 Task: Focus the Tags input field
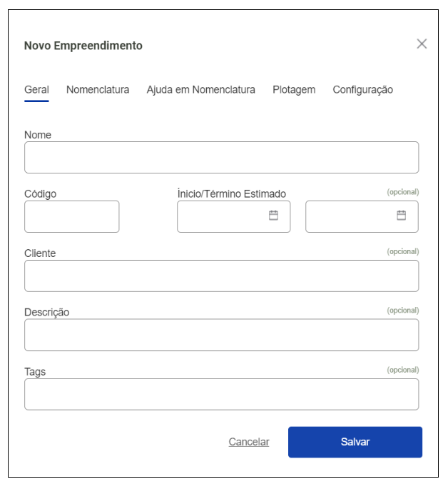[221, 394]
